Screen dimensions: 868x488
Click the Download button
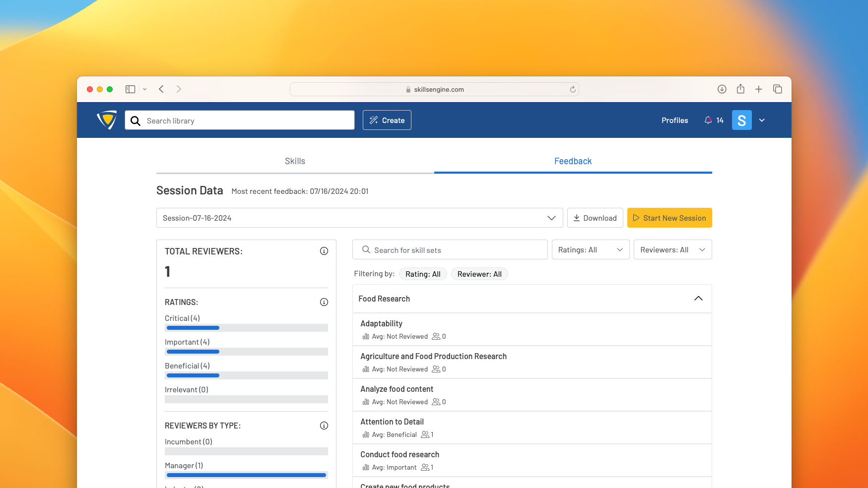(595, 218)
